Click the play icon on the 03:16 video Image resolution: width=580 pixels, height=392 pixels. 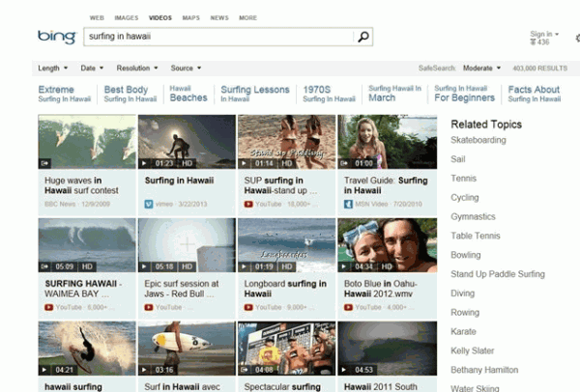click(x=144, y=370)
